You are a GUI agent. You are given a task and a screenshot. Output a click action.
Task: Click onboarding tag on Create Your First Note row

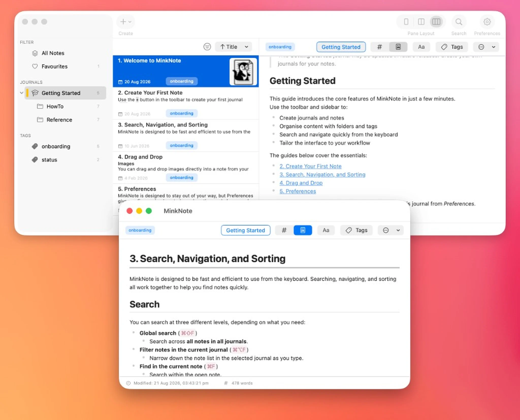(182, 113)
